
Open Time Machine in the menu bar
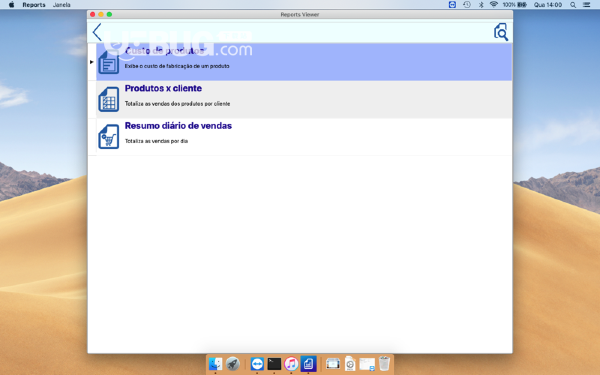tap(467, 5)
